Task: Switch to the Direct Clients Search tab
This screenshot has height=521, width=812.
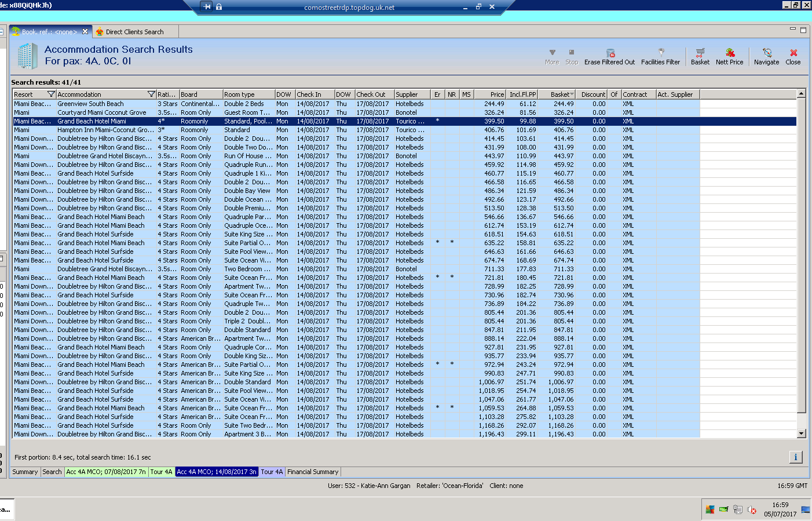Action: click(134, 32)
